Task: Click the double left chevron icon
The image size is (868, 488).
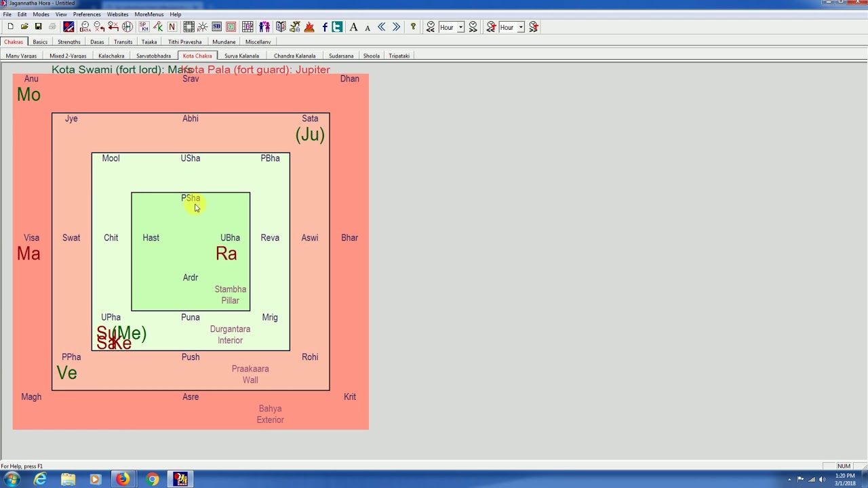Action: (x=382, y=27)
